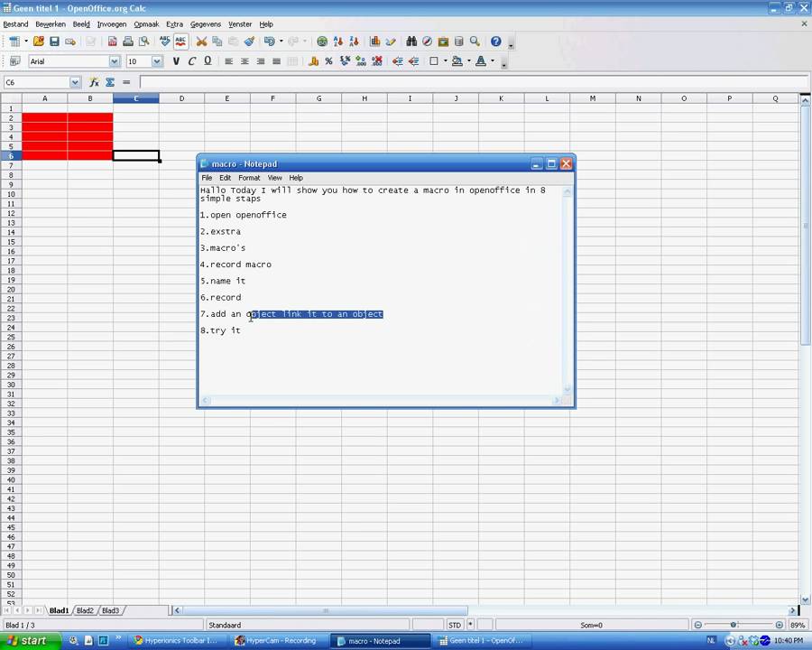Screen dimensions: 812x650
Task: Toggle italic (C) formatting
Action: tap(191, 61)
